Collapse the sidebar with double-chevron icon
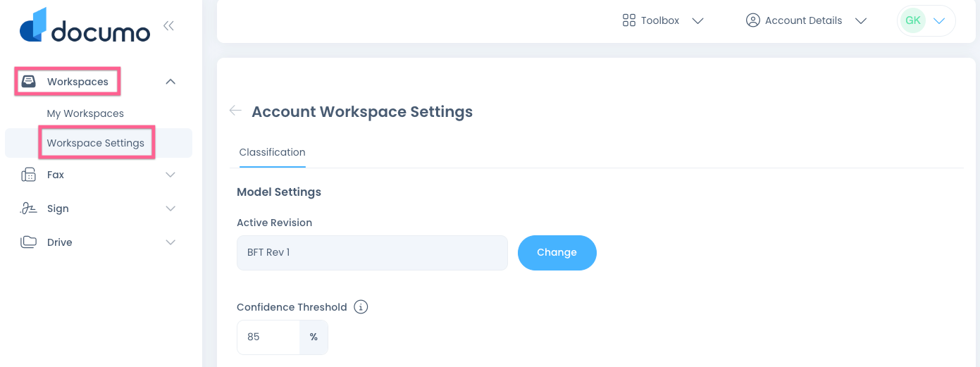980x367 pixels. (x=168, y=26)
